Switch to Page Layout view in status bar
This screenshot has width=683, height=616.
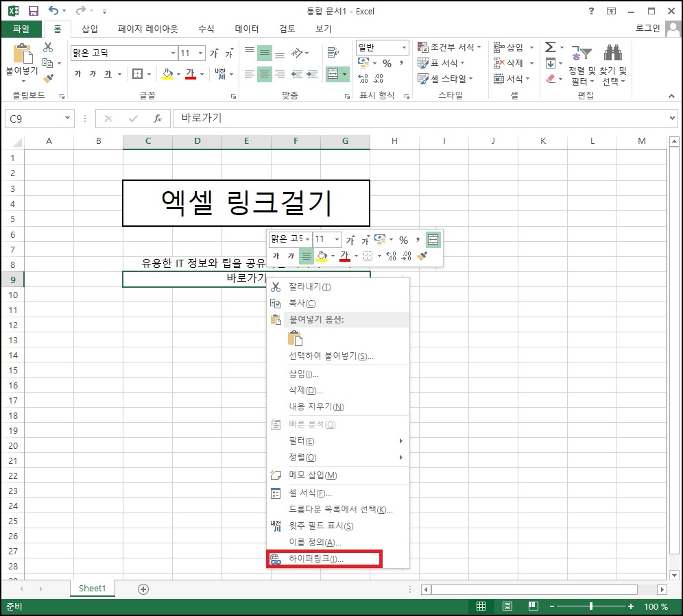click(x=507, y=606)
